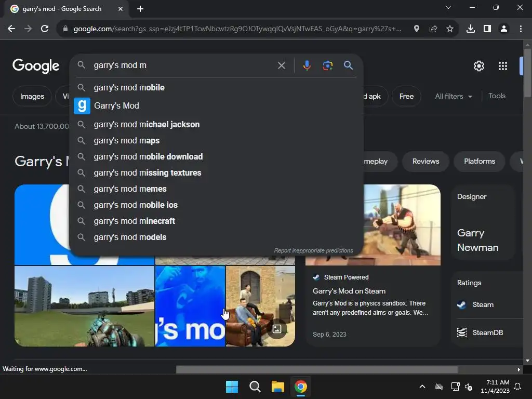Open the Google apps grid
Viewport: 532px width, 399px height.
[503, 66]
